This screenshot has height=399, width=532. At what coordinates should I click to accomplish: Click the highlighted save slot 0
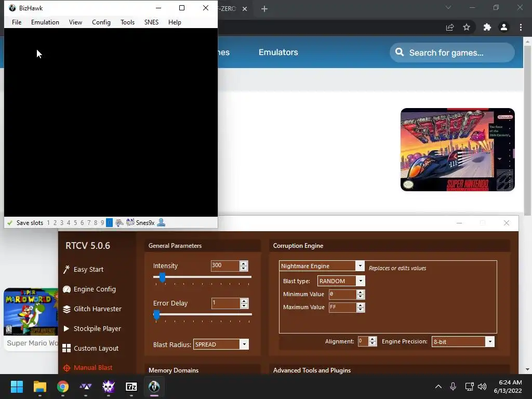coord(109,223)
